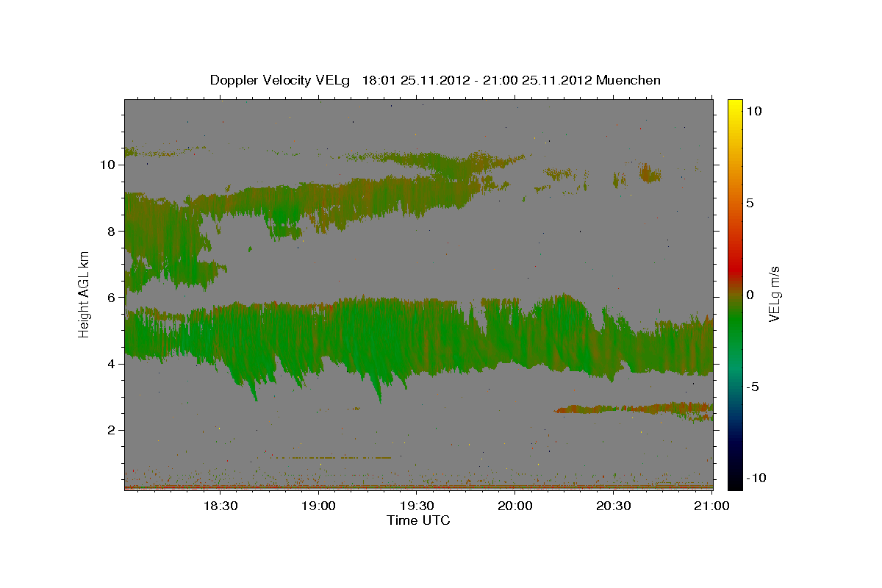Image resolution: width=882 pixels, height=588 pixels.
Task: Click the 20:00 time tick label
Action: [x=514, y=506]
